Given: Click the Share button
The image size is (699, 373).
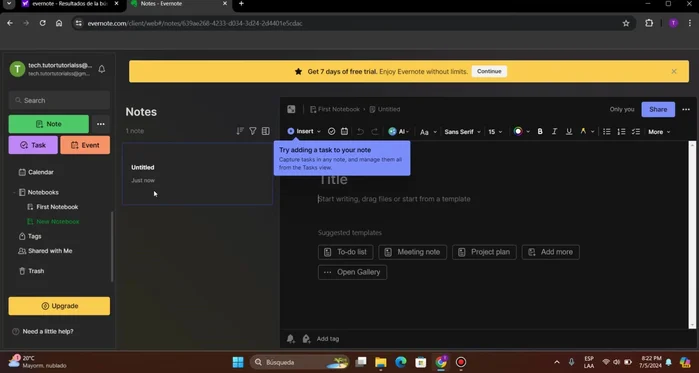Looking at the screenshot, I should click(x=658, y=109).
